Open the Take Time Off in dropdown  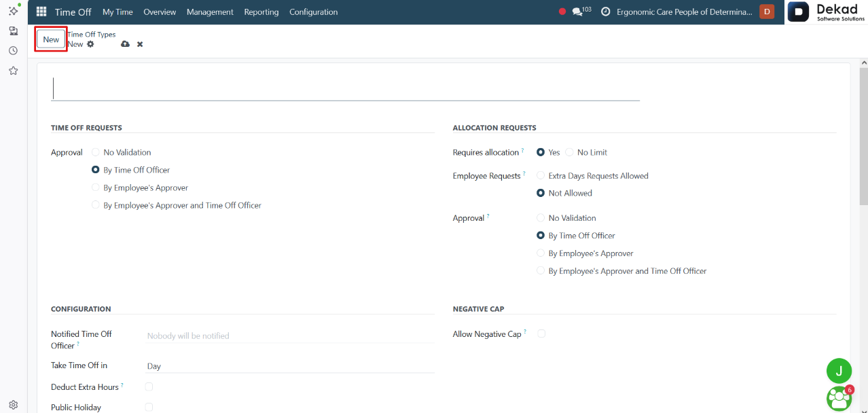pyautogui.click(x=289, y=366)
